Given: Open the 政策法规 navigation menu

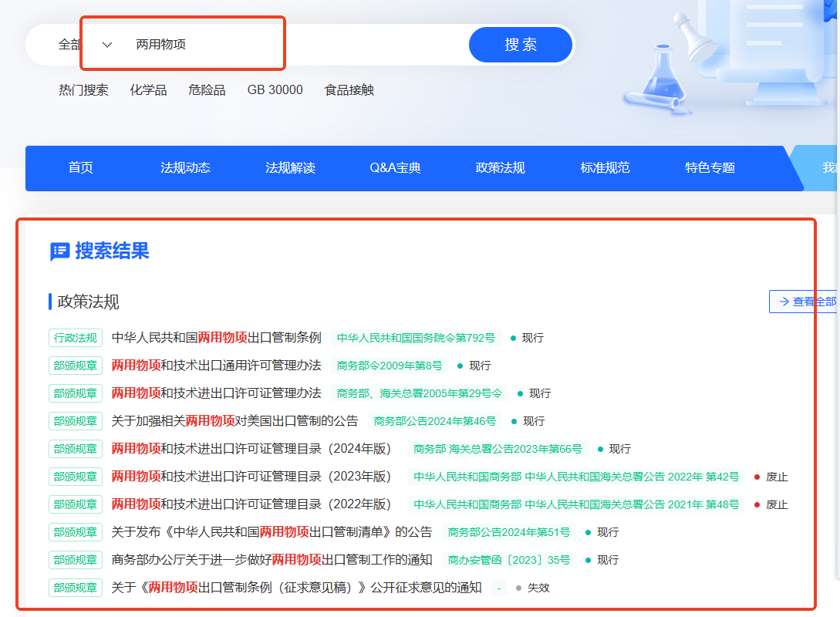Looking at the screenshot, I should tap(500, 168).
